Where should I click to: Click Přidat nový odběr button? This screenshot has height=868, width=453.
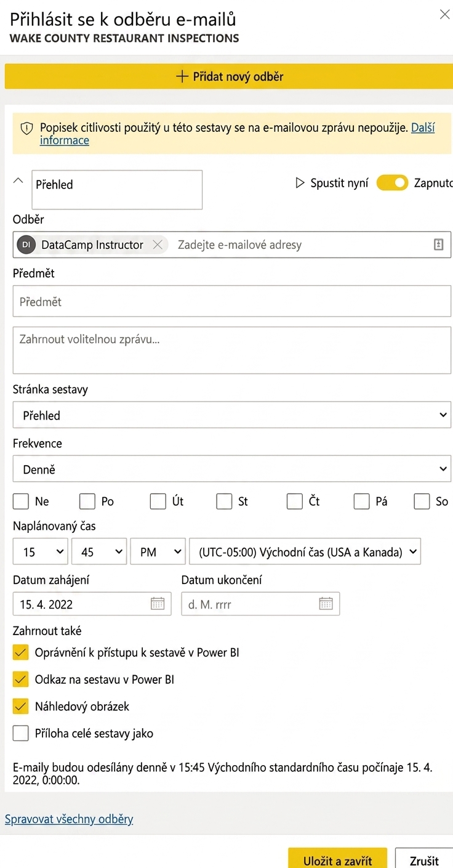point(229,76)
